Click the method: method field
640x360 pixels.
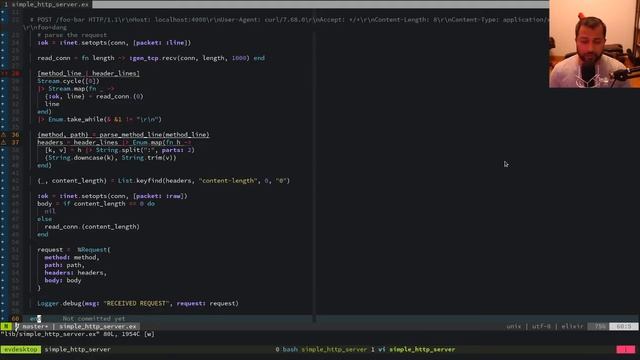tap(72, 257)
